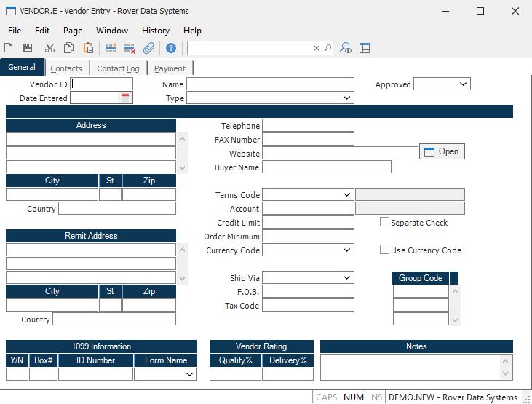Switch to the Payment tab
This screenshot has height=404, width=532.
click(170, 68)
